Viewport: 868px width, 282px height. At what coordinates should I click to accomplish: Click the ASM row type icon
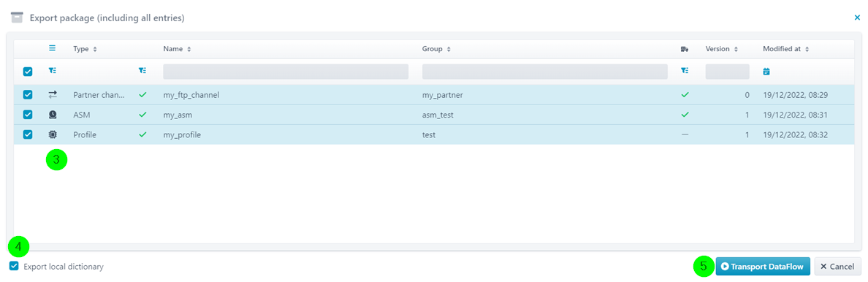tap(53, 115)
